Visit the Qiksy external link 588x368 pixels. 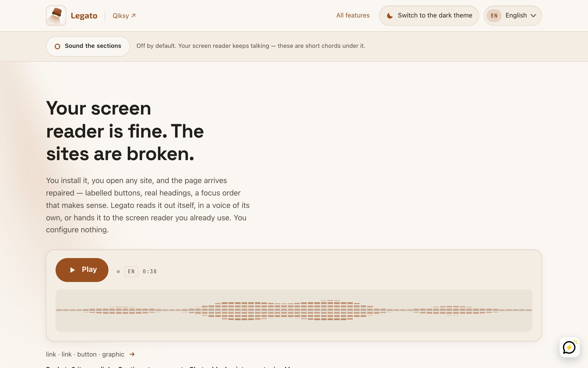click(x=124, y=16)
